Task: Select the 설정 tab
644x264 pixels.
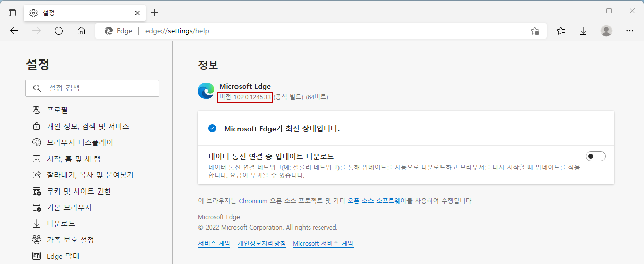Action: coord(85,13)
